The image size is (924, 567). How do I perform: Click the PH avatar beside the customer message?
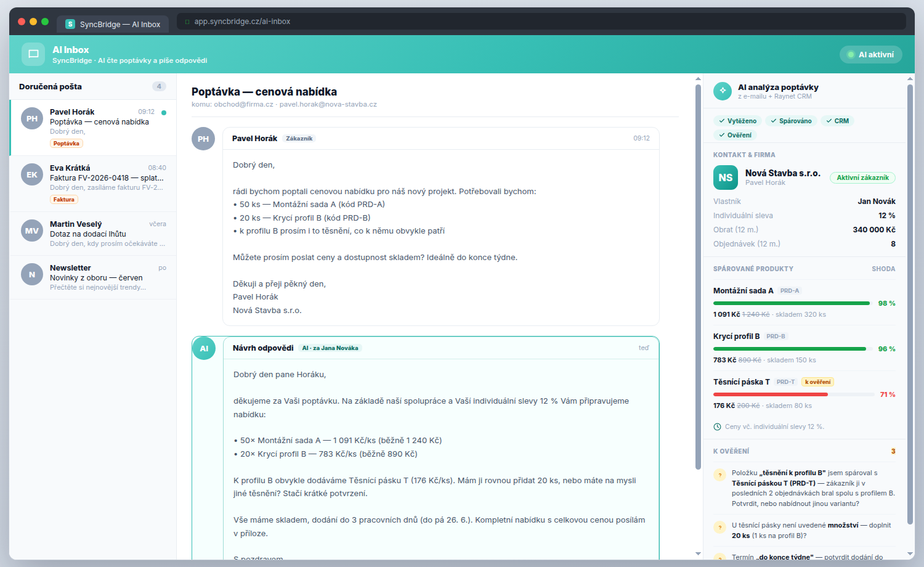(203, 139)
